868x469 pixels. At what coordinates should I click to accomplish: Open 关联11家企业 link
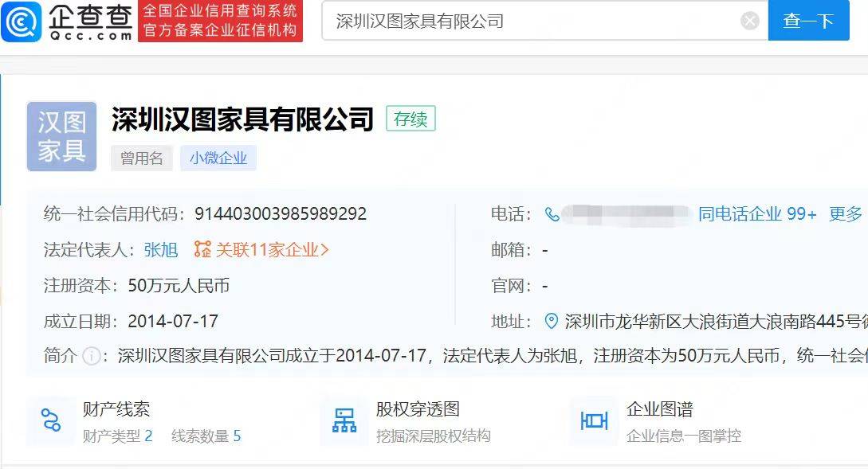pyautogui.click(x=272, y=250)
